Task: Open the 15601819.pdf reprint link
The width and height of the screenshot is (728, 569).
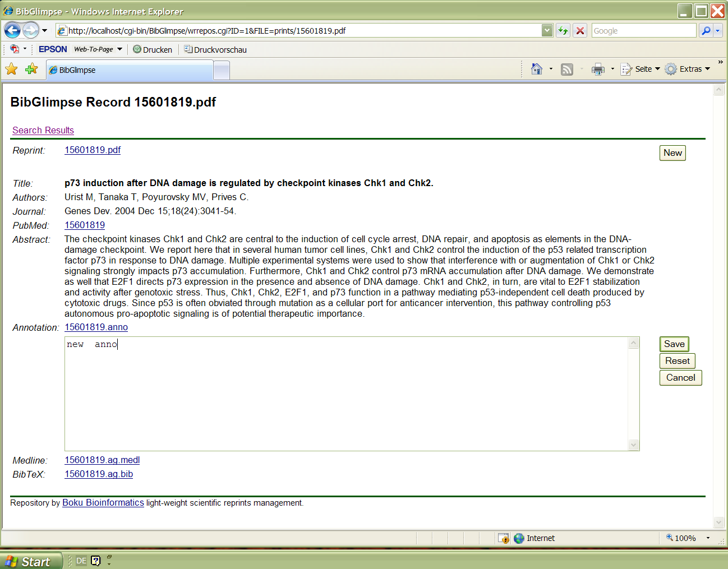Action: coord(93,150)
